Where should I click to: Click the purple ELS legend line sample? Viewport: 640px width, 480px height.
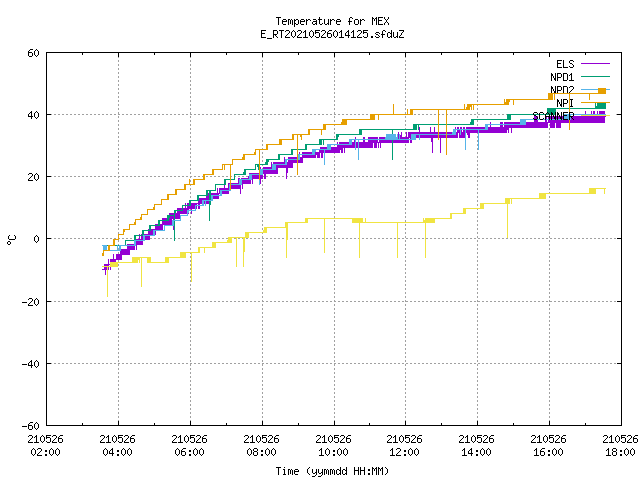pyautogui.click(x=595, y=64)
